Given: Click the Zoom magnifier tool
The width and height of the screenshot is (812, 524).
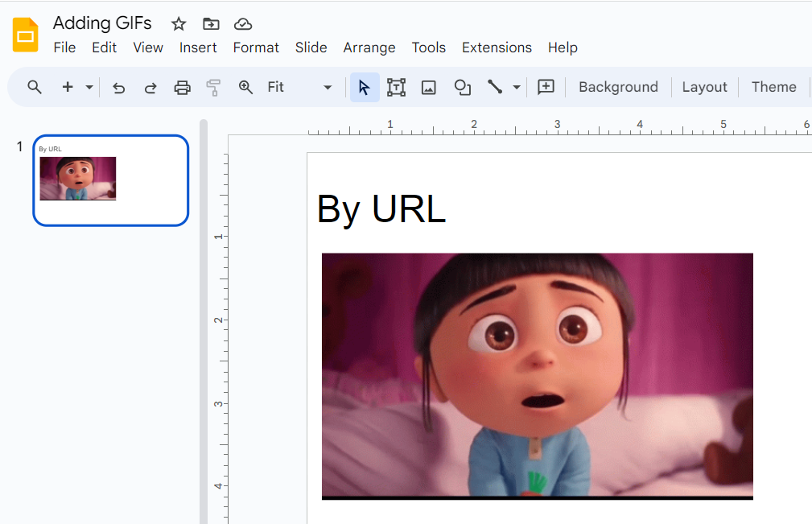Looking at the screenshot, I should [245, 87].
